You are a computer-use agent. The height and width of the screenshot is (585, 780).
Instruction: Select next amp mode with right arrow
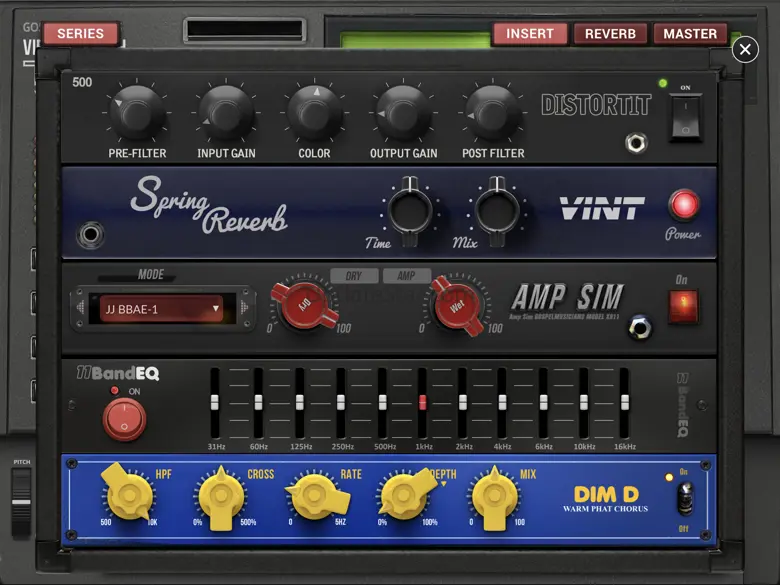point(244,307)
